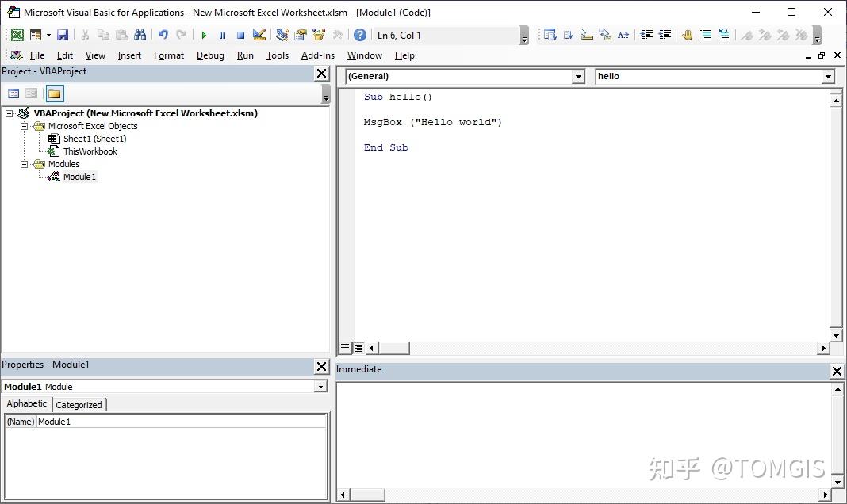
Task: Click the Indent toolbar icon
Action: pyautogui.click(x=646, y=35)
